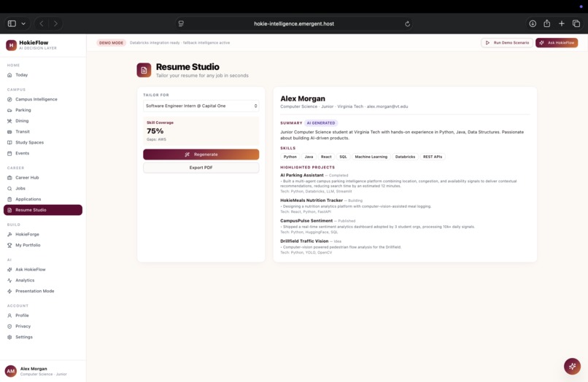Click the HokieFlow logo badge

pos(11,45)
